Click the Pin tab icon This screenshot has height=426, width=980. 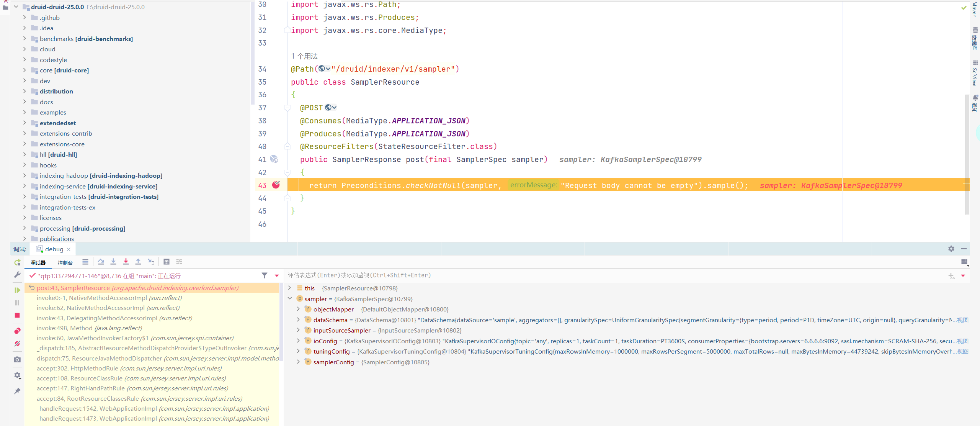point(17,391)
